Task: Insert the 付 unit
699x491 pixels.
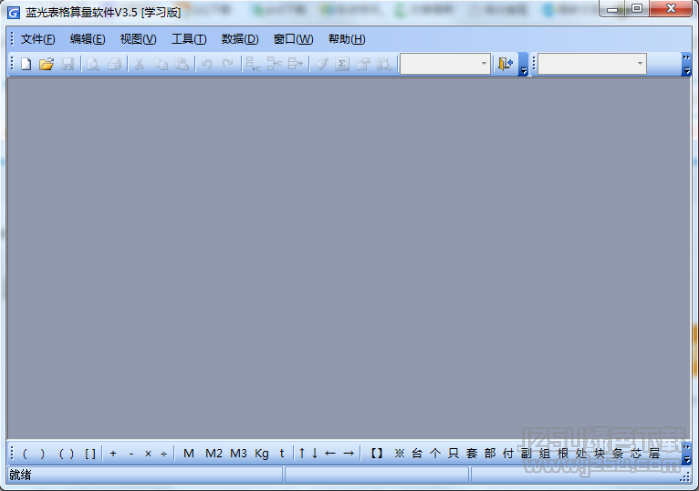Action: [x=508, y=454]
